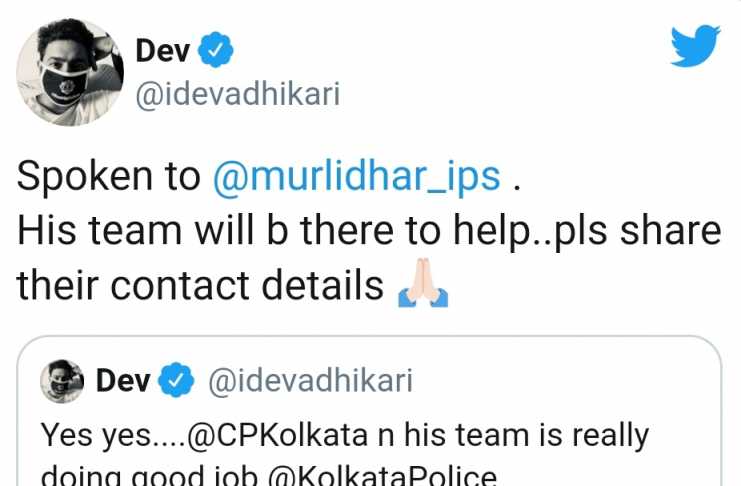Image resolution: width=741 pixels, height=486 pixels.
Task: Click the text "their contact details"
Action: click(x=200, y=286)
